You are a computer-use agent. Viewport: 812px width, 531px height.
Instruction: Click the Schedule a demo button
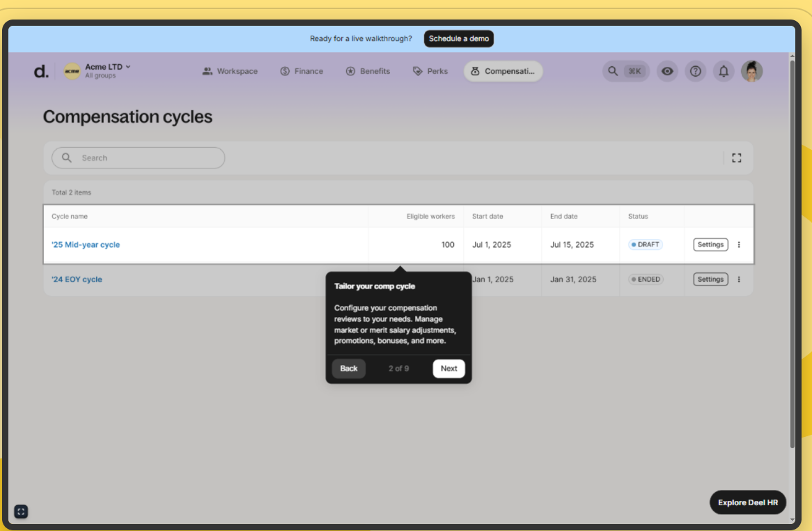(x=458, y=38)
